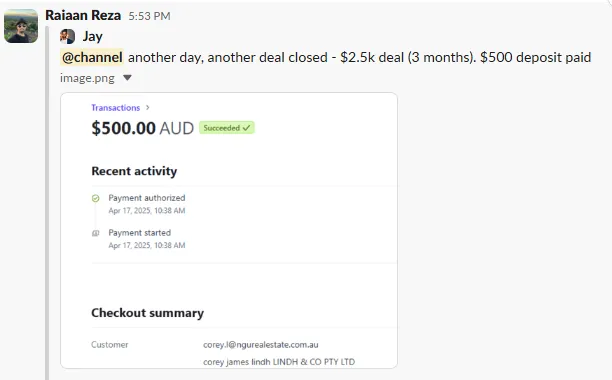Image resolution: width=612 pixels, height=380 pixels.
Task: Click the LINDH & CO PTY LTD customer name
Action: [314, 362]
